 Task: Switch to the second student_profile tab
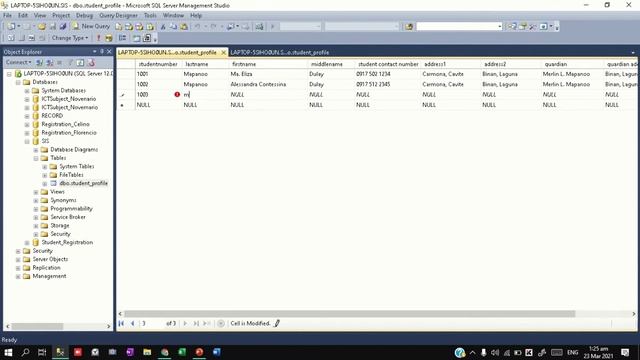click(280, 52)
